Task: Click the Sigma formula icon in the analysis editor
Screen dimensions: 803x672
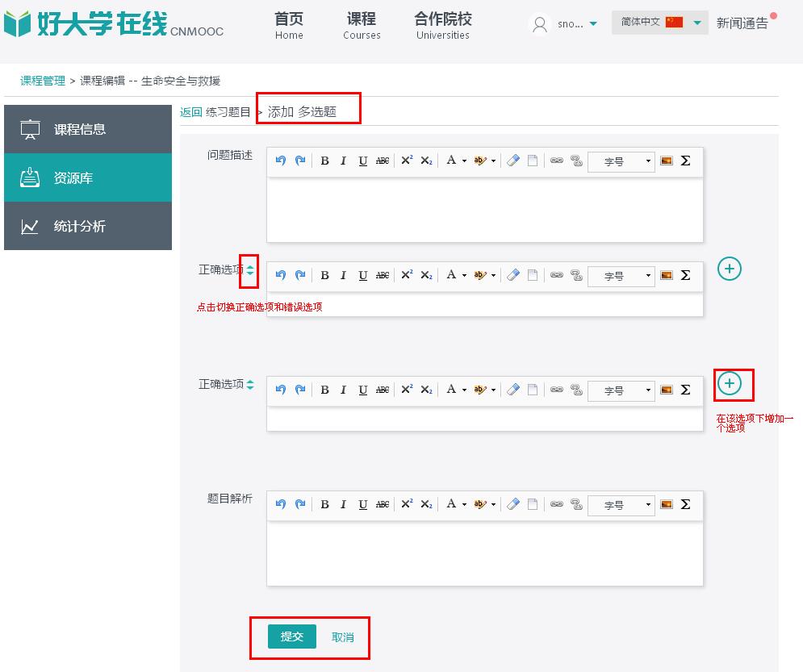Action: coord(685,504)
